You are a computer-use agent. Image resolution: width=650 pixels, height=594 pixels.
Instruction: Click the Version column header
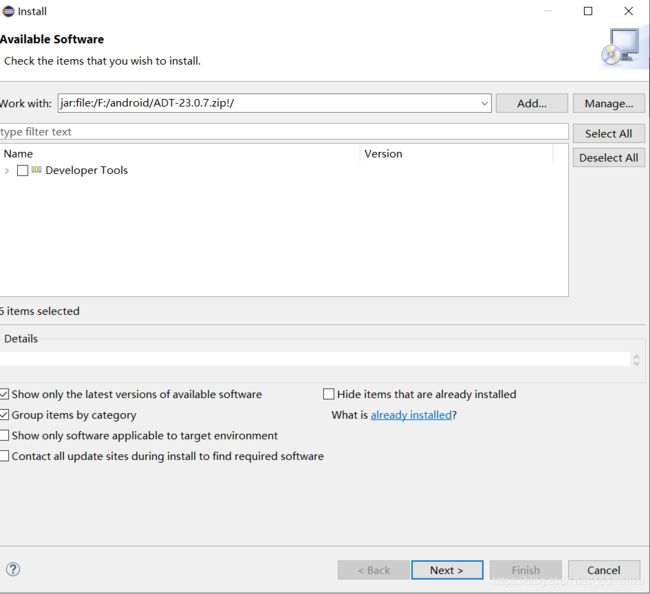(456, 154)
